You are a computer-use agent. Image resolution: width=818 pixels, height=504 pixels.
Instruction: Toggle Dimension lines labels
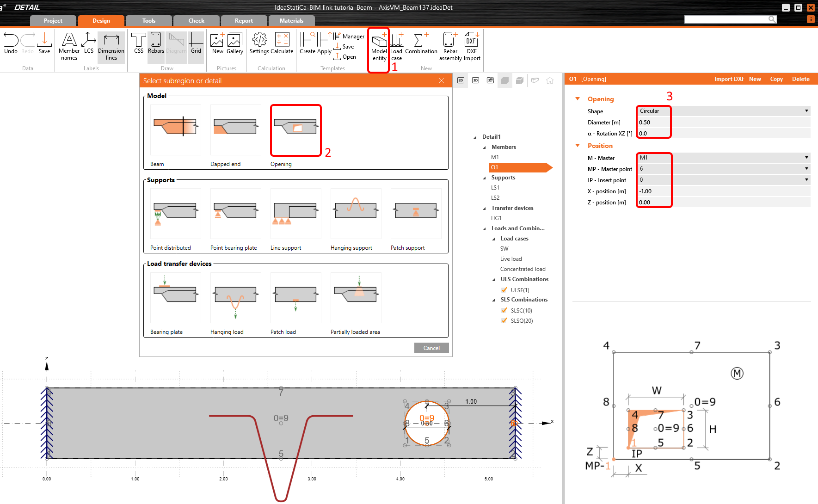[111, 46]
